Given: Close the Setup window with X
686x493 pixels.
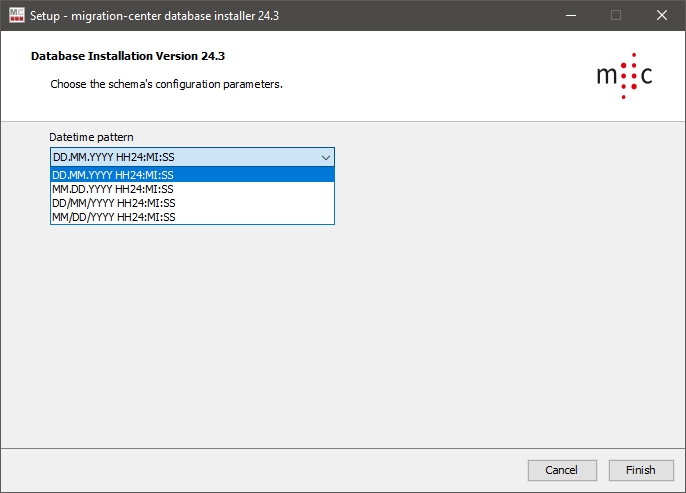Looking at the screenshot, I should (x=662, y=15).
